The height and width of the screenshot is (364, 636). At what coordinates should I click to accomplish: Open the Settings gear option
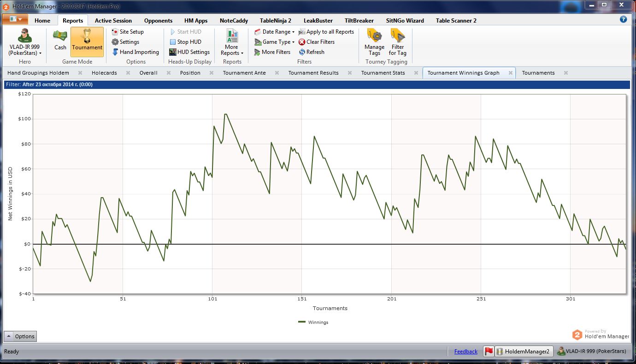point(125,42)
